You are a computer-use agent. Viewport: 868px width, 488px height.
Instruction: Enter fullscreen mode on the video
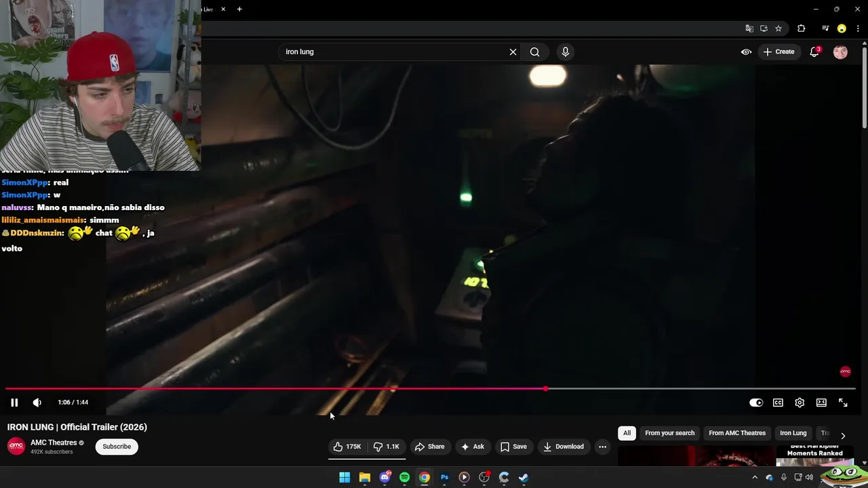(x=843, y=403)
